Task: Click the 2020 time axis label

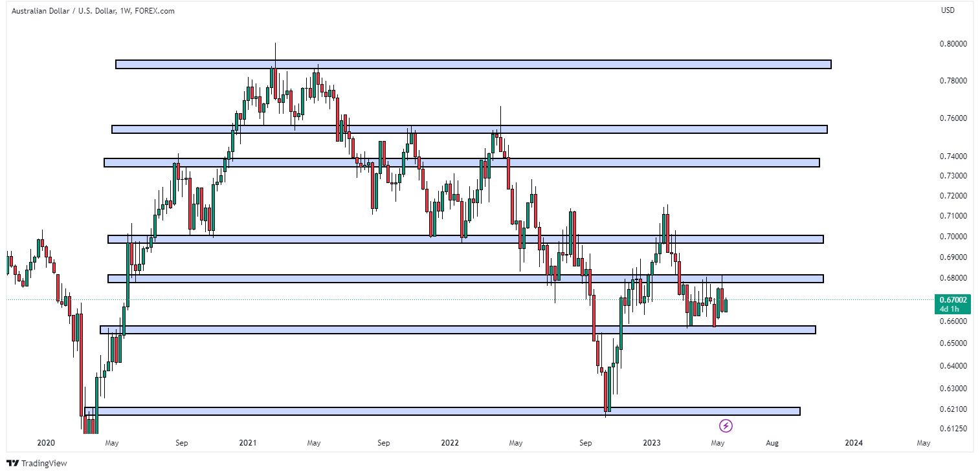Action: click(x=46, y=443)
